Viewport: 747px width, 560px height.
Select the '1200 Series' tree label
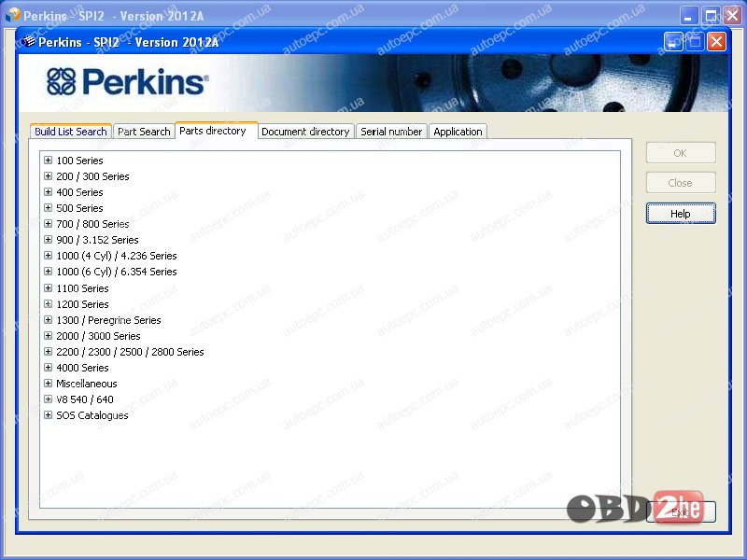(x=82, y=304)
